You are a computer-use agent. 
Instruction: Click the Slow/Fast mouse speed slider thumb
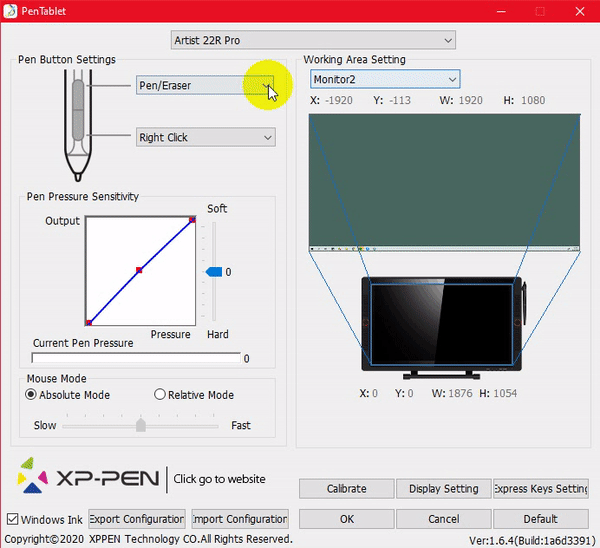click(x=141, y=425)
